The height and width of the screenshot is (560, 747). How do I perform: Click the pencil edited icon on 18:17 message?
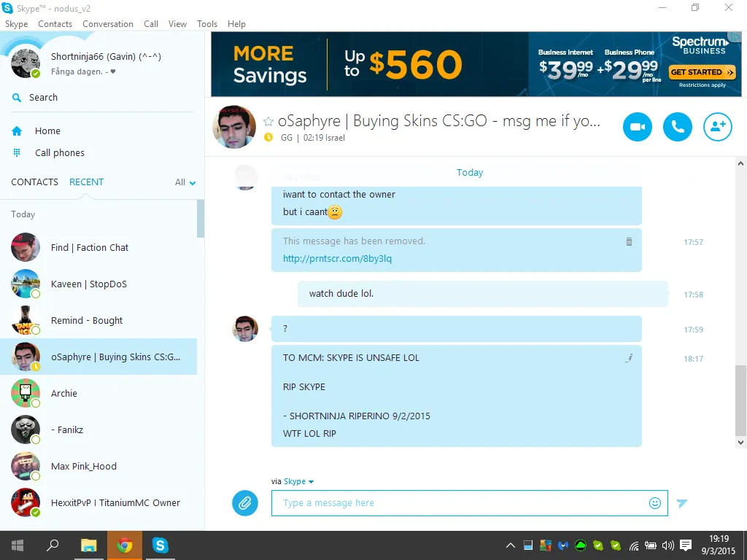629,358
